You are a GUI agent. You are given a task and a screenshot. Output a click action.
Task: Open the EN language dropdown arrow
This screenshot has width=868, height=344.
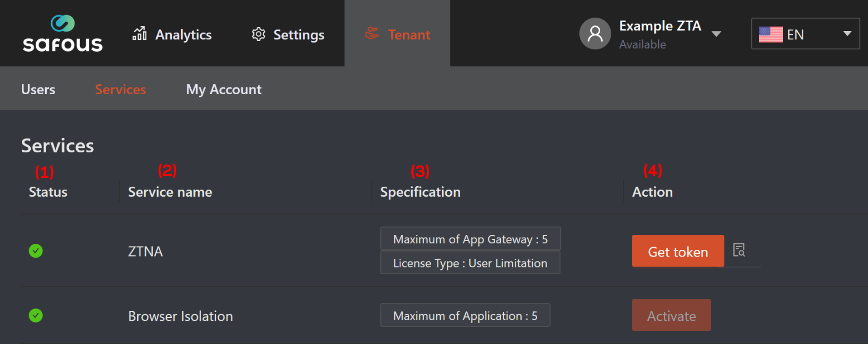click(847, 34)
